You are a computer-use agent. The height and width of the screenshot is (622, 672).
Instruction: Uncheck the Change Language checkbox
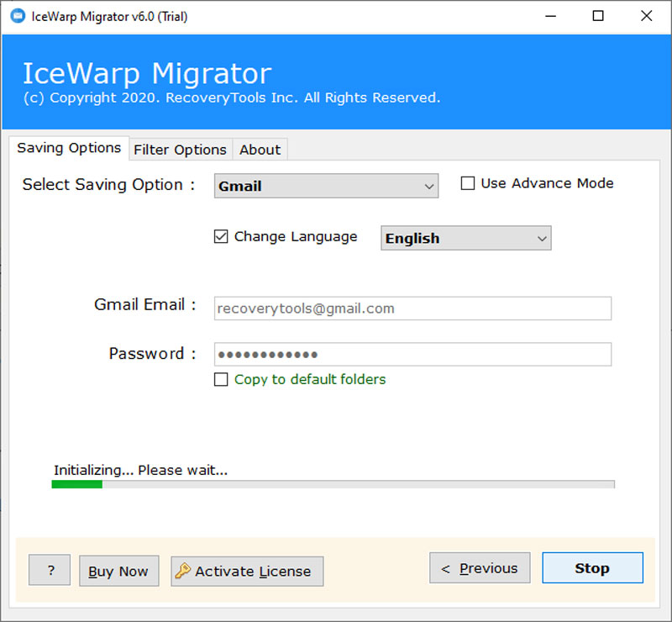point(221,236)
